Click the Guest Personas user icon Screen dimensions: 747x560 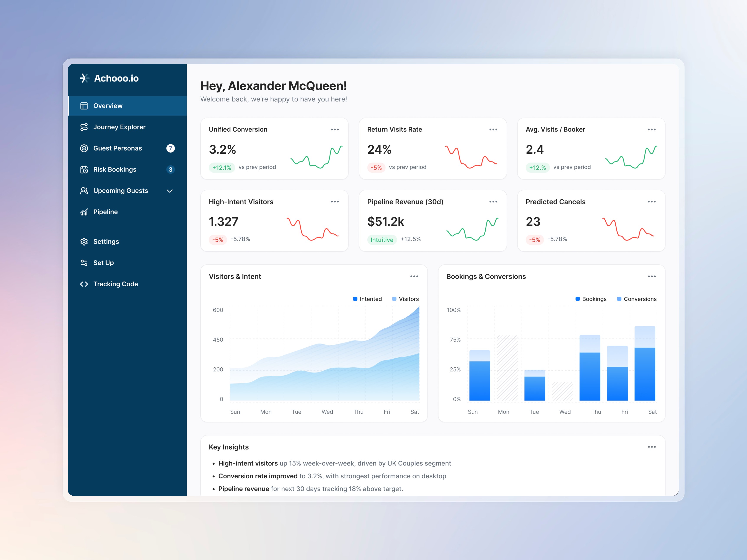point(84,148)
